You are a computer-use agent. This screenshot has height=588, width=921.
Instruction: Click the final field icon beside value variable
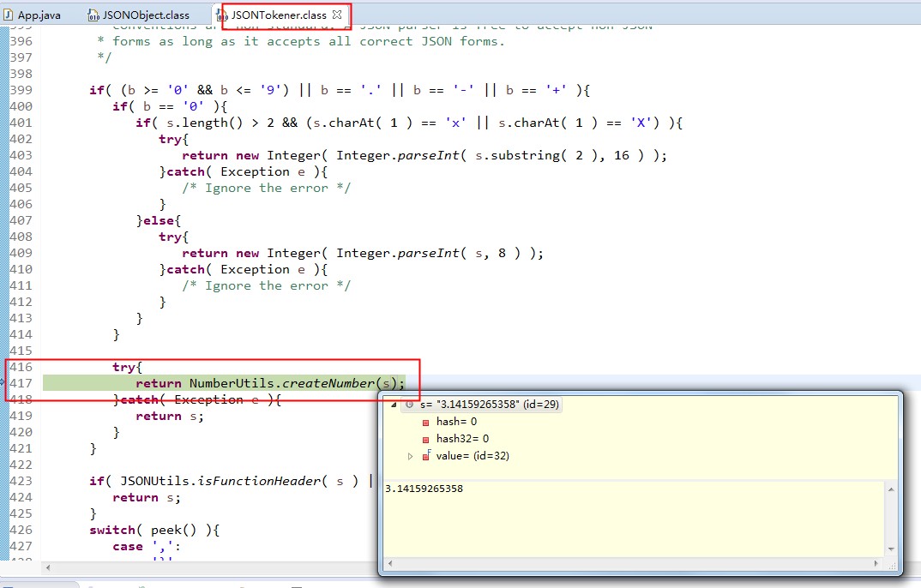point(426,456)
